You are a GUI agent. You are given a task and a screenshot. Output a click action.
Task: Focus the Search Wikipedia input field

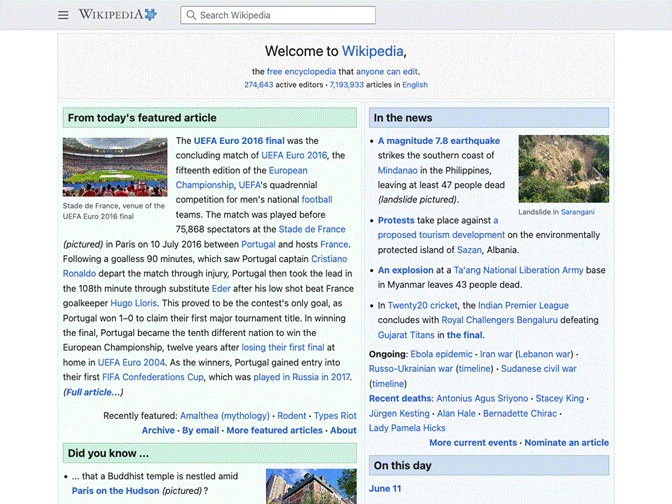[x=278, y=15]
